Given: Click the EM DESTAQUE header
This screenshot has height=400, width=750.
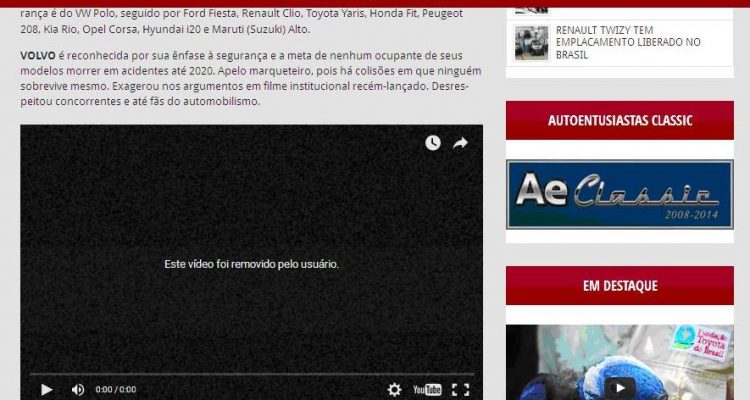Looking at the screenshot, I should tap(619, 285).
